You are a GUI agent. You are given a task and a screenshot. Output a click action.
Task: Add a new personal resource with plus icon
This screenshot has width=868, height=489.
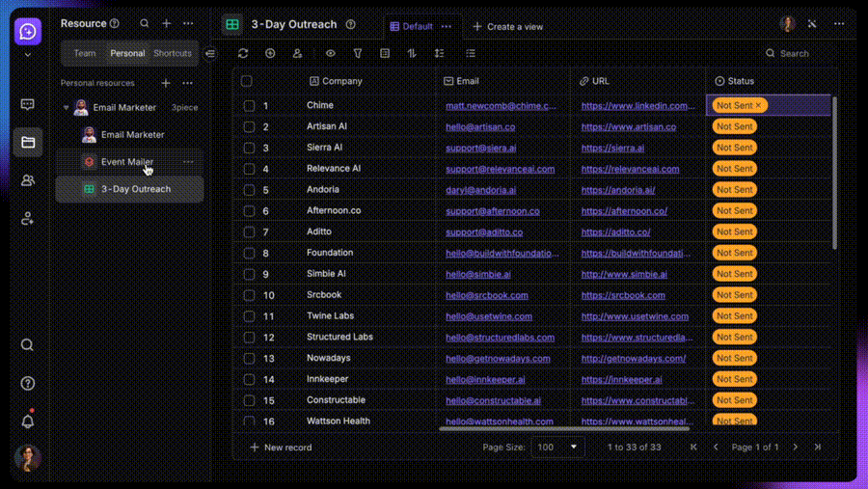point(166,83)
